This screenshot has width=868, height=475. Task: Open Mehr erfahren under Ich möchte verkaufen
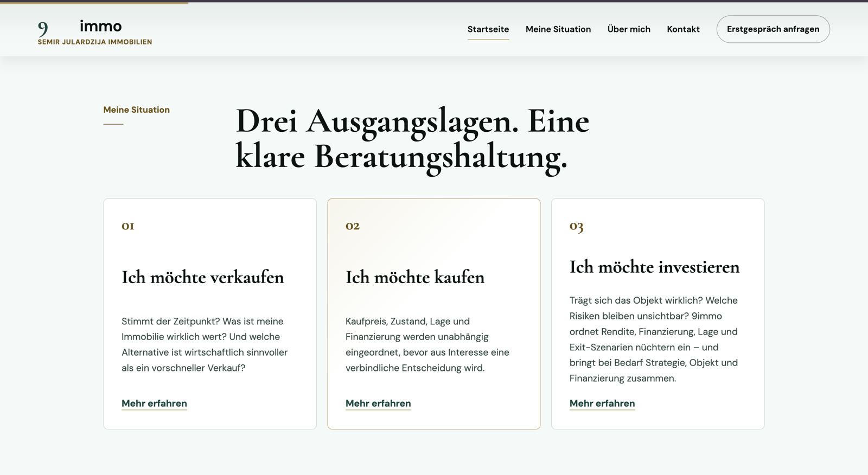pyautogui.click(x=154, y=403)
